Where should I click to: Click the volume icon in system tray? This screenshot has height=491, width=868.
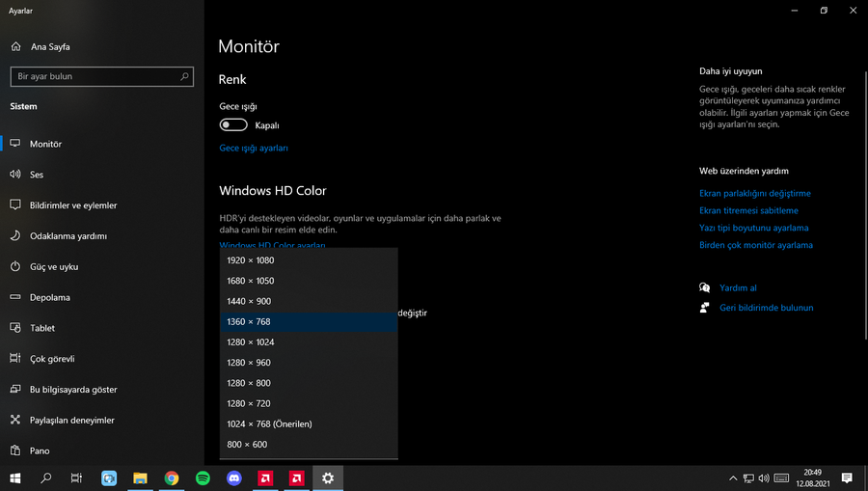click(764, 477)
